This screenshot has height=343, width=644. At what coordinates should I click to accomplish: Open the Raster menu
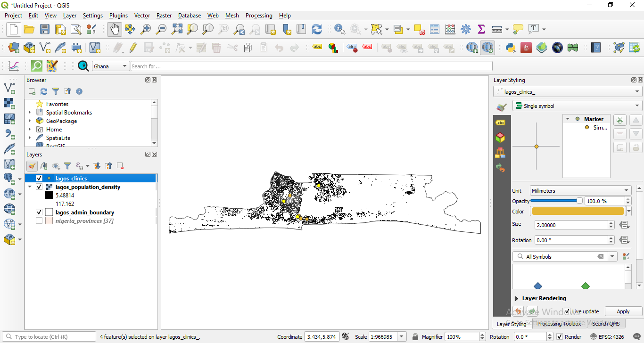click(x=164, y=16)
